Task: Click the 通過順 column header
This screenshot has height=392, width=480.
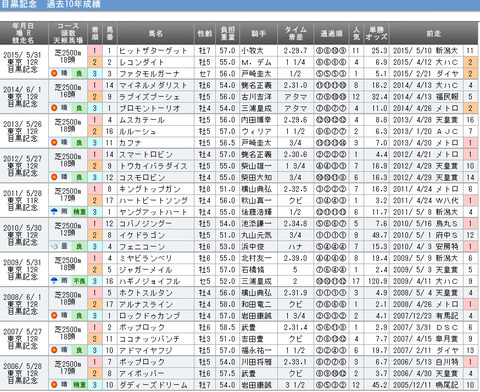Action: click(331, 33)
